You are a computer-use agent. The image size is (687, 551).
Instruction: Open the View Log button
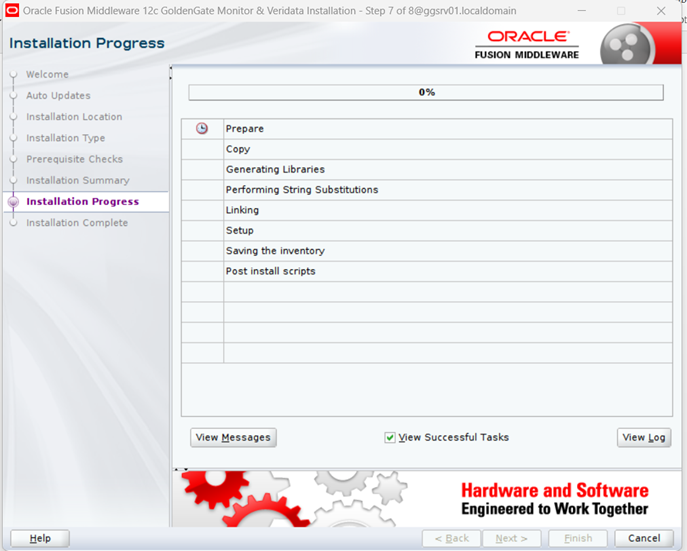[x=643, y=437]
